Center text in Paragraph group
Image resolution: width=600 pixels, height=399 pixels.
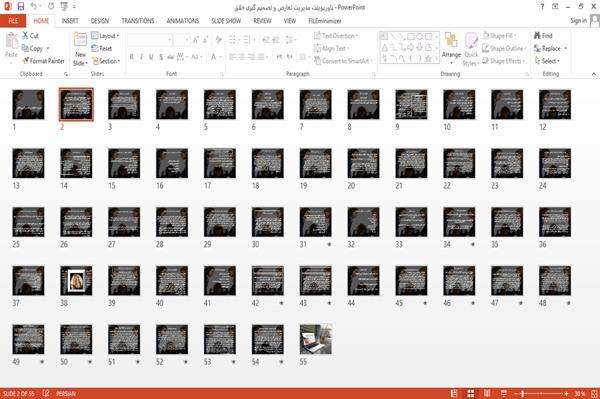241,57
